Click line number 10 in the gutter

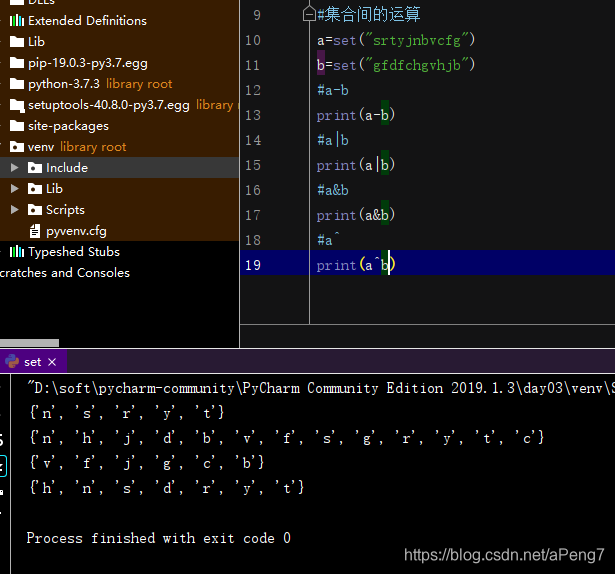(253, 40)
